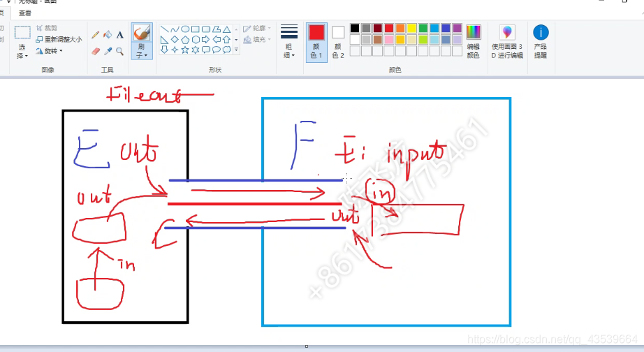Pick the green color swatch
644x352 pixels.
pos(423,28)
